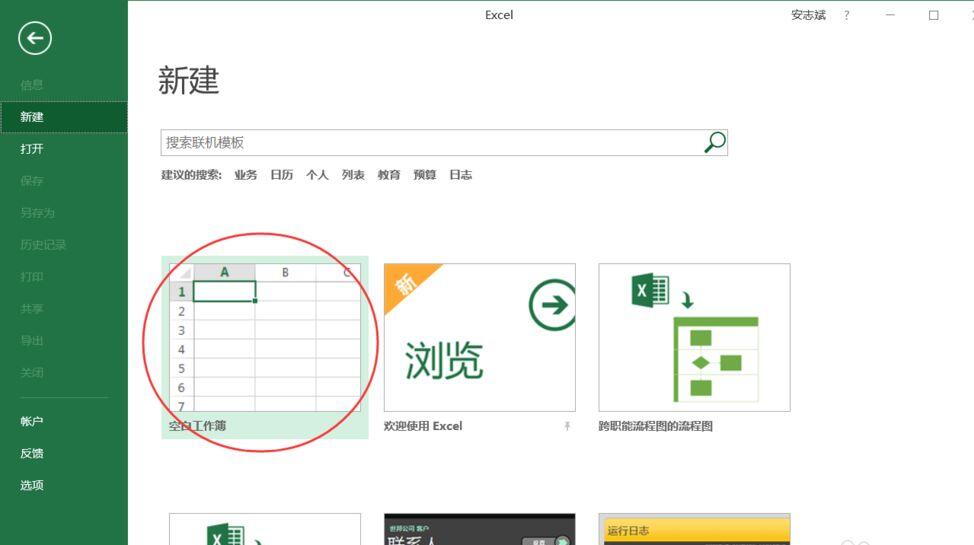Screen dimensions: 974x545
Task: Open the 联系人 dark template thumbnail
Action: (480, 529)
